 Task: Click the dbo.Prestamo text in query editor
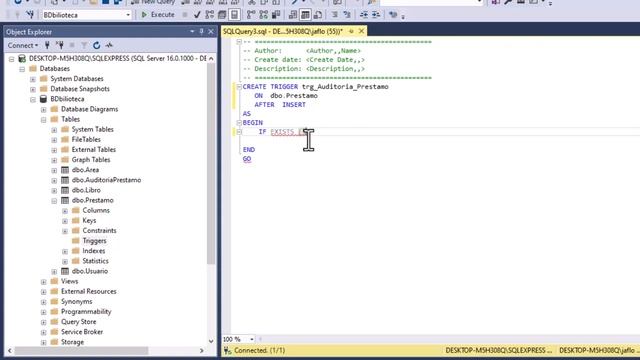coord(294,96)
